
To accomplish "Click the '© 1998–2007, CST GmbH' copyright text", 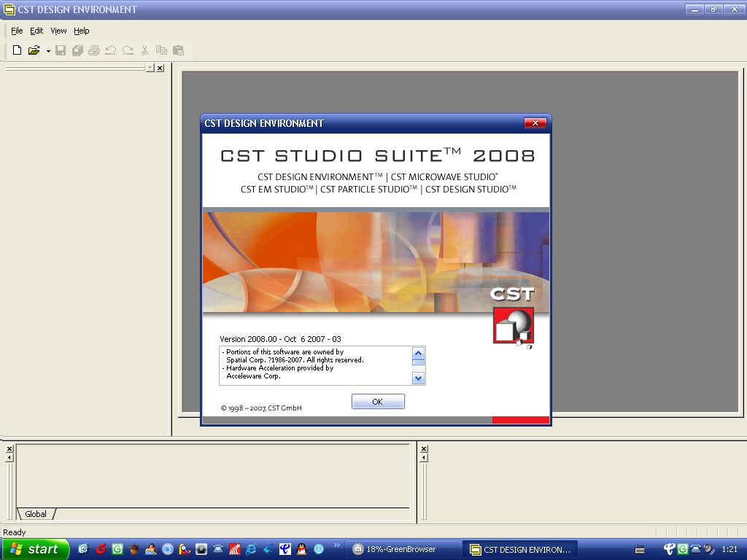I will [261, 408].
